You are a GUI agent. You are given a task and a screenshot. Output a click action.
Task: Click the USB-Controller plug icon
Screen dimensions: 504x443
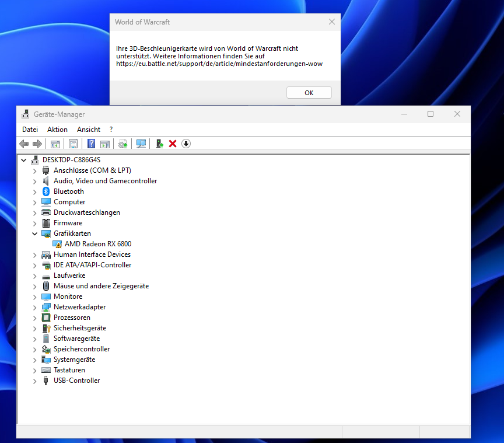(46, 381)
